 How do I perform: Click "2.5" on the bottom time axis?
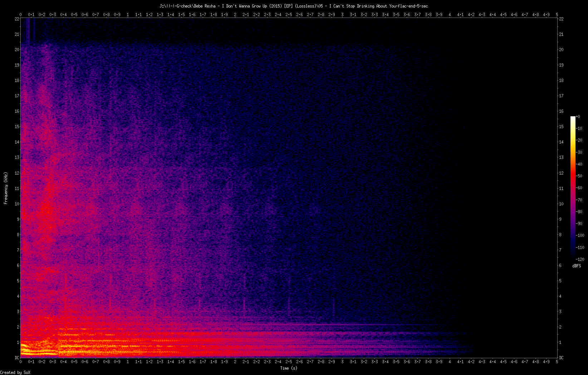[x=289, y=362]
